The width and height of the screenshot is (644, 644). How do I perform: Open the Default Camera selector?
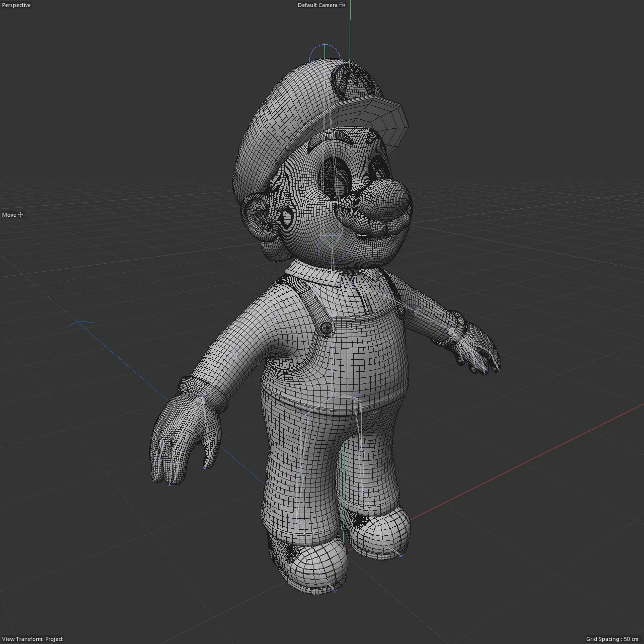[x=317, y=5]
